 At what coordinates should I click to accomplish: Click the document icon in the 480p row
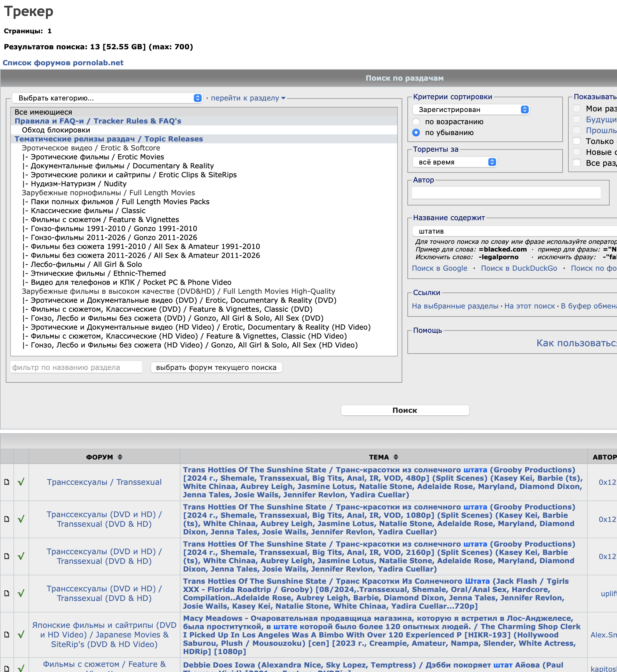click(7, 482)
